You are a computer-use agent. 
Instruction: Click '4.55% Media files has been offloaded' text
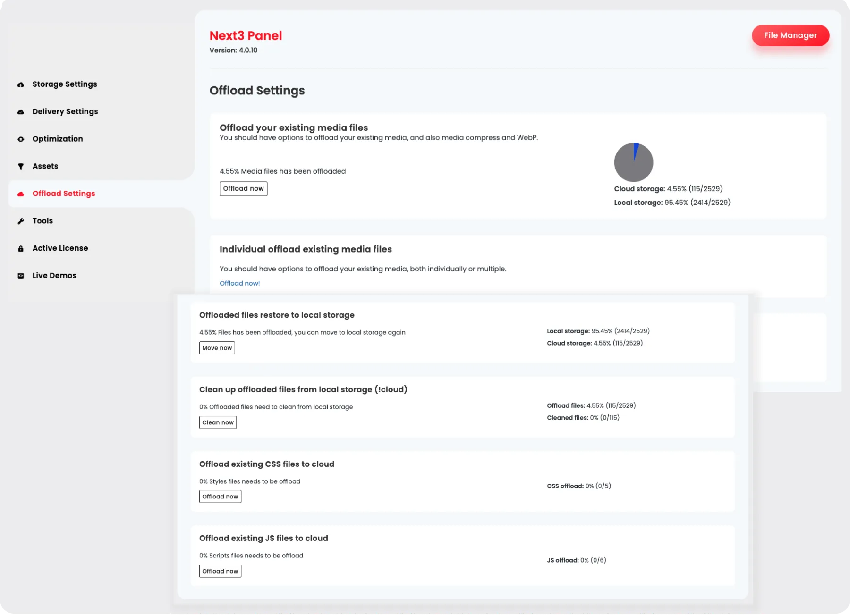[282, 171]
